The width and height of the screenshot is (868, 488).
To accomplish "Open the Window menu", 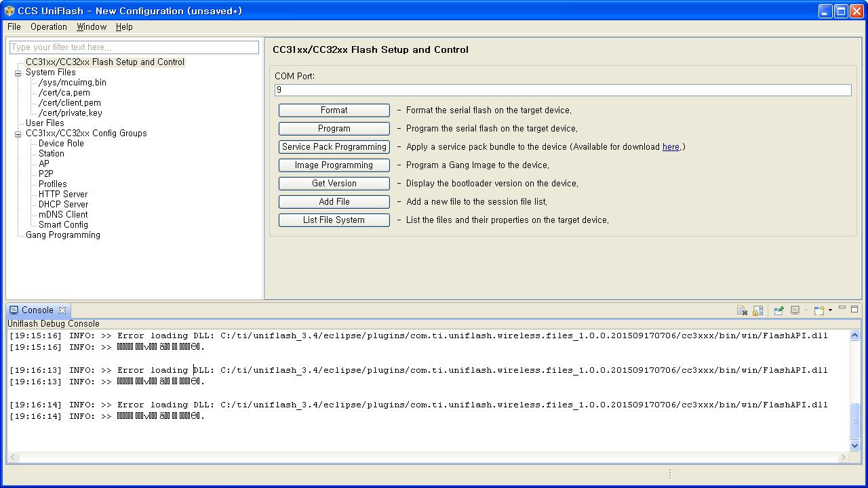I will pyautogui.click(x=92, y=27).
